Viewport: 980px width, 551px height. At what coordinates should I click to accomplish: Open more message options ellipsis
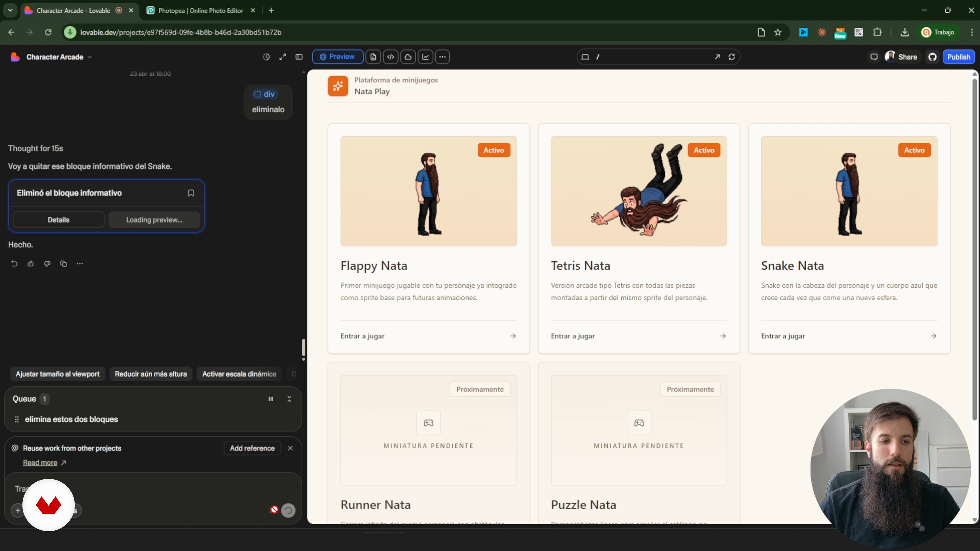pyautogui.click(x=80, y=264)
